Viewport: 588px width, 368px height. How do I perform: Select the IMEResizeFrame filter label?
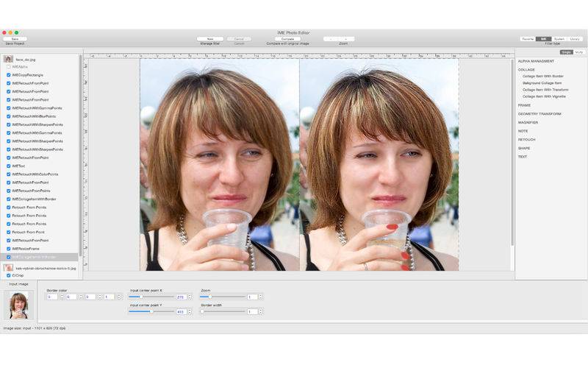(26, 249)
